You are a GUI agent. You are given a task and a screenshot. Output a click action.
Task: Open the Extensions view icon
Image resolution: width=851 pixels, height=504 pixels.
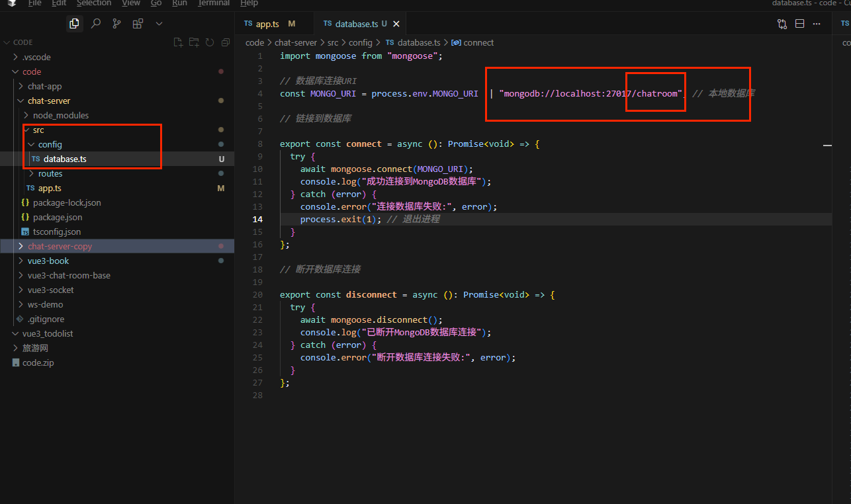[138, 23]
